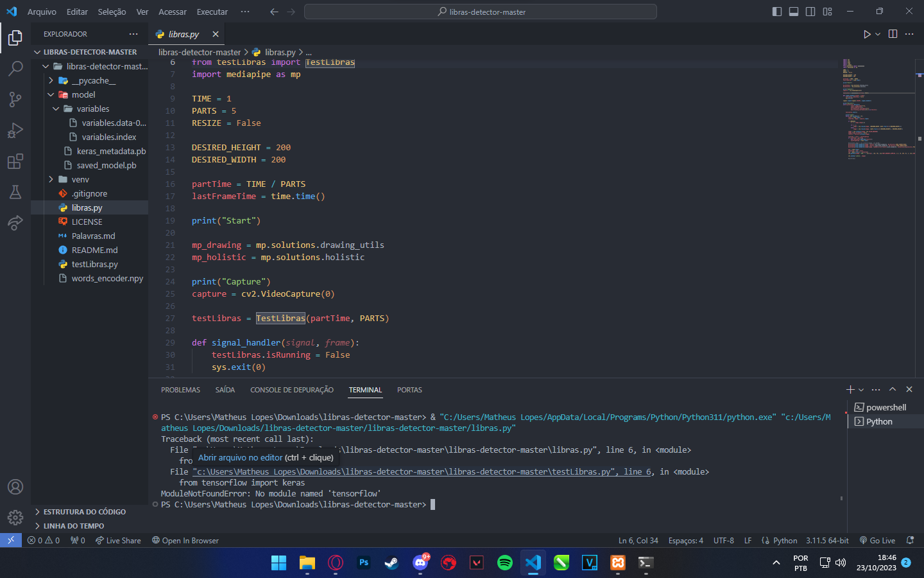The width and height of the screenshot is (924, 578).
Task: Open the Search view
Action: click(x=15, y=69)
